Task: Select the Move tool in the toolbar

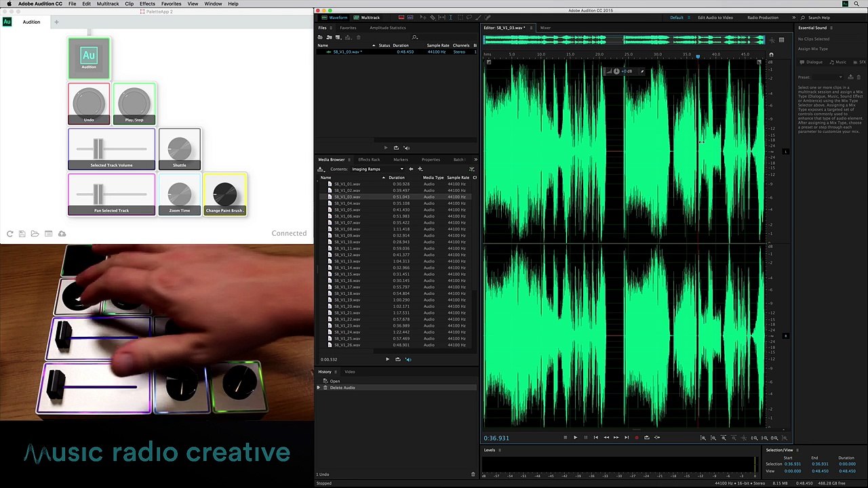Action: pyautogui.click(x=422, y=18)
